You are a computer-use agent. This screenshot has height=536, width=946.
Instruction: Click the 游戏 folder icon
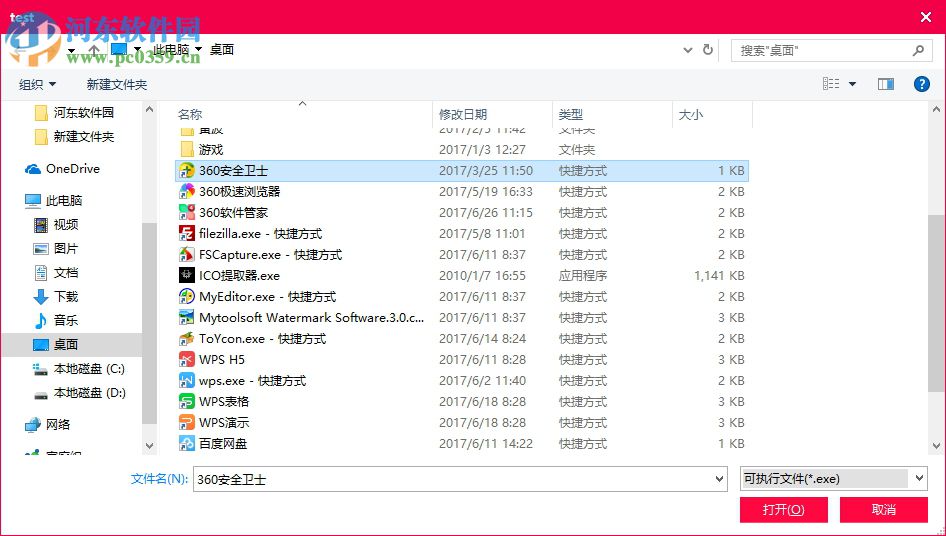coord(186,149)
